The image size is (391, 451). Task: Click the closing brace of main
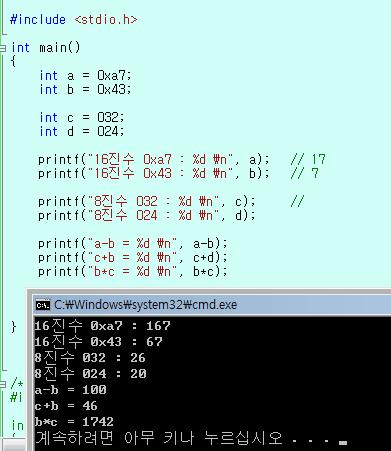click(x=14, y=327)
